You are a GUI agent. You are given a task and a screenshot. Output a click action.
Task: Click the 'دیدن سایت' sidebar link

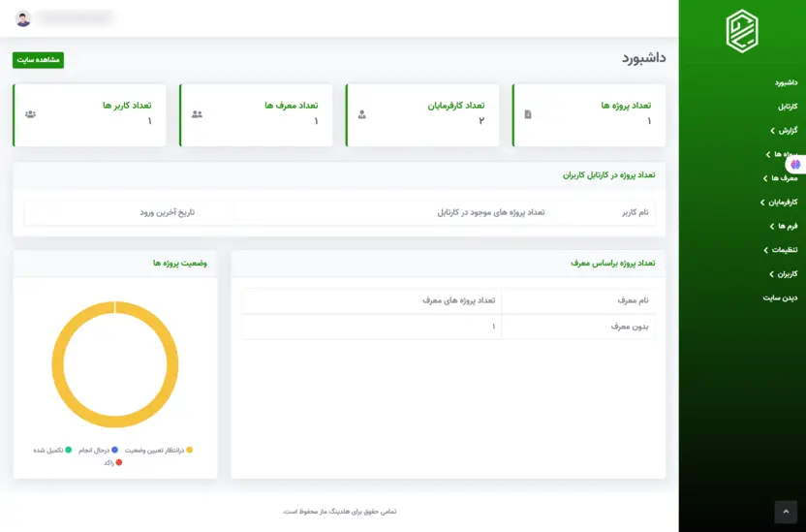tap(779, 297)
